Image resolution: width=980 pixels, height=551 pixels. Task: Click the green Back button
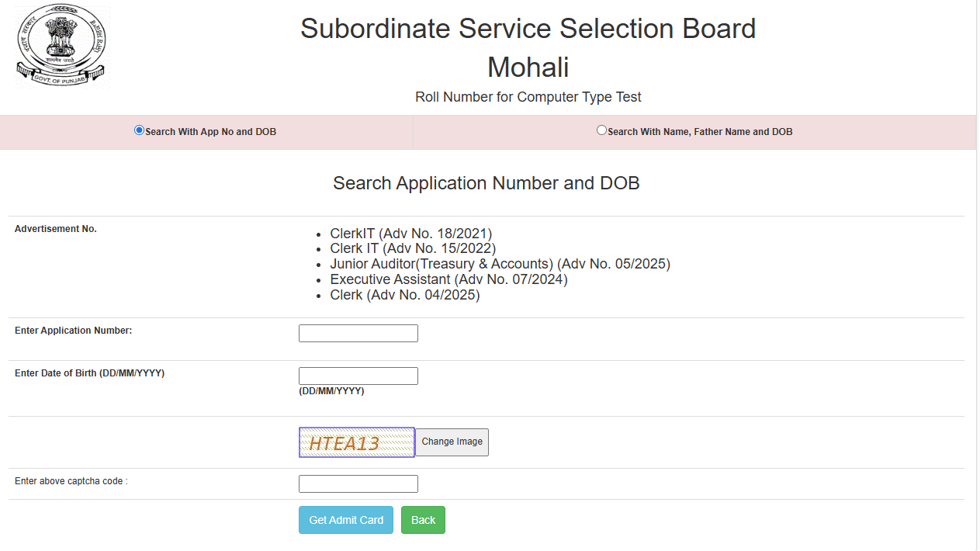[x=423, y=519]
